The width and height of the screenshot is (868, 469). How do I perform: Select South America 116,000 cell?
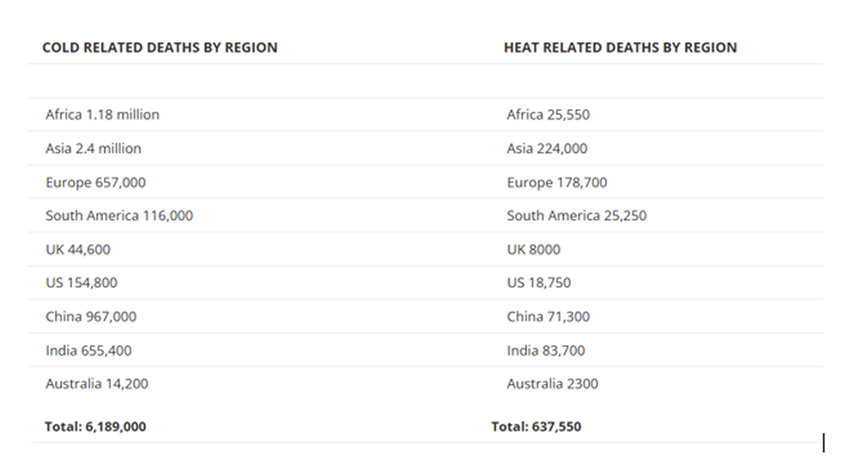pos(119,216)
